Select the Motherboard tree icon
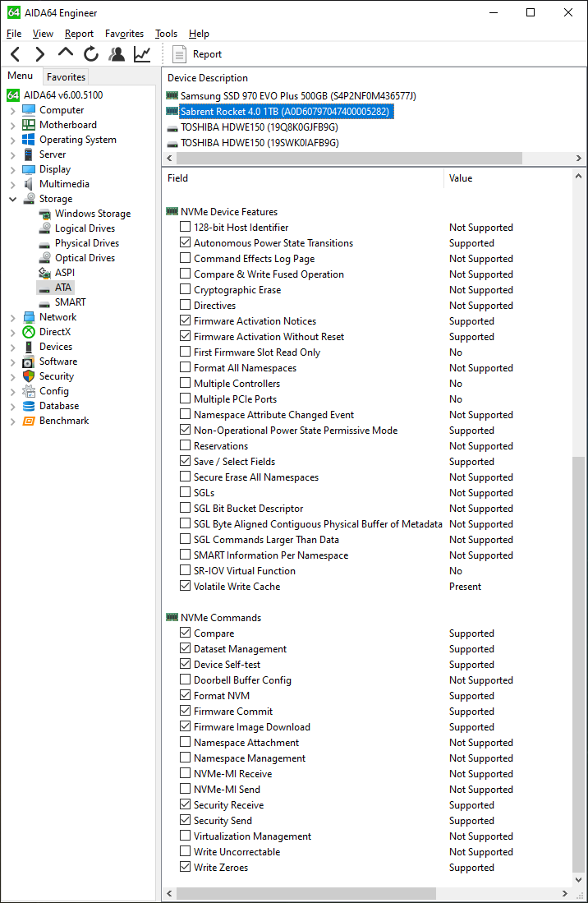The image size is (588, 903). 29,125
